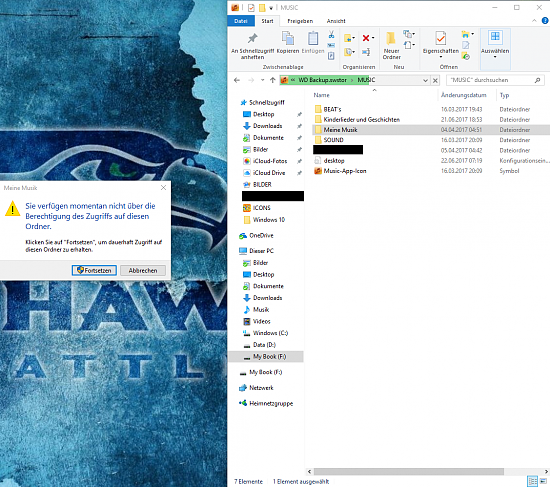Go up one folder level arrow
This screenshot has width=550, height=487.
click(273, 80)
